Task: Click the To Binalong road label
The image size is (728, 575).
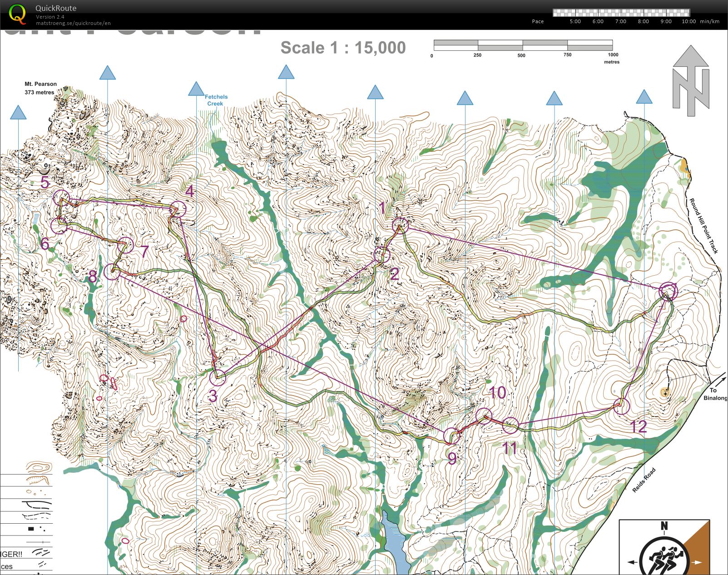Action: click(715, 394)
